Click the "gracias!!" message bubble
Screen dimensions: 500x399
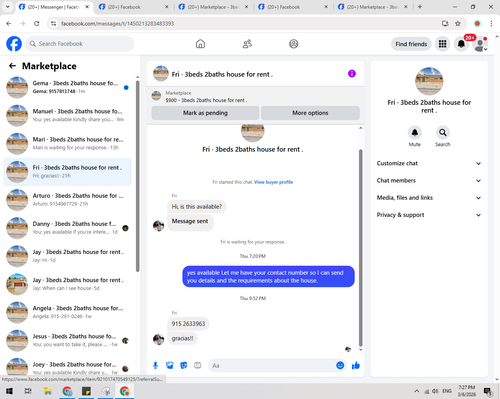point(182,338)
